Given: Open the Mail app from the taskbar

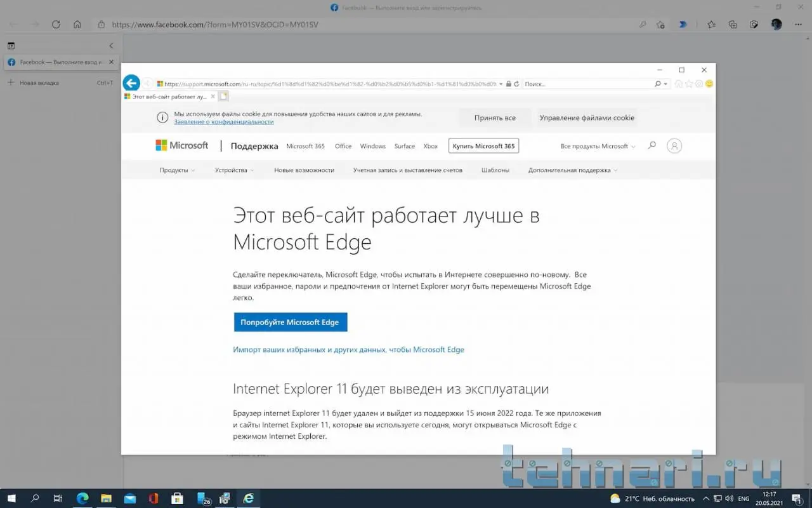Looking at the screenshot, I should [130, 498].
